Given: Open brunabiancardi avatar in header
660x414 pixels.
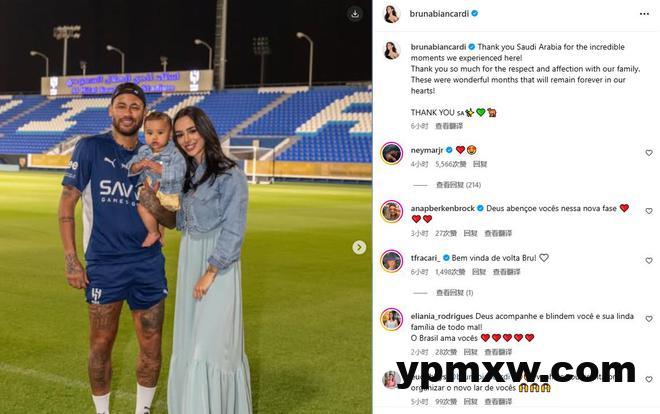Looking at the screenshot, I should point(391,14).
